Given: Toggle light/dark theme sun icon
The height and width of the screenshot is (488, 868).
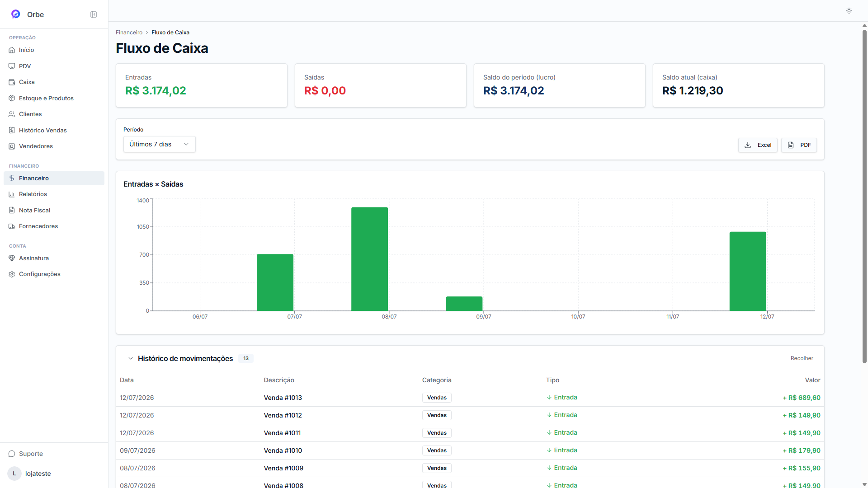Looking at the screenshot, I should click(x=849, y=11).
